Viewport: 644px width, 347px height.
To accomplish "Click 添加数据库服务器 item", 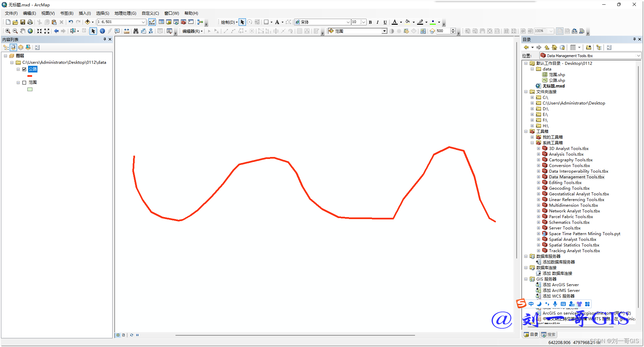I will click(x=558, y=262).
